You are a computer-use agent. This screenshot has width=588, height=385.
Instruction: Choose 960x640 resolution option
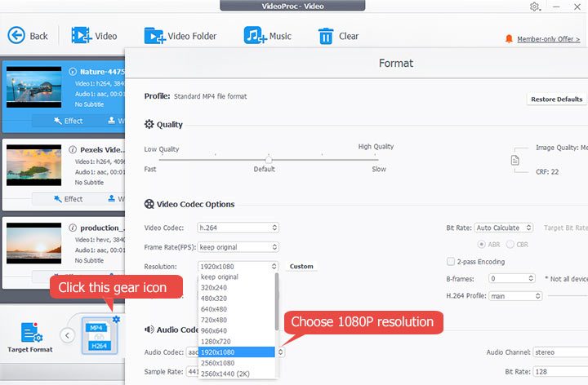[x=237, y=330]
